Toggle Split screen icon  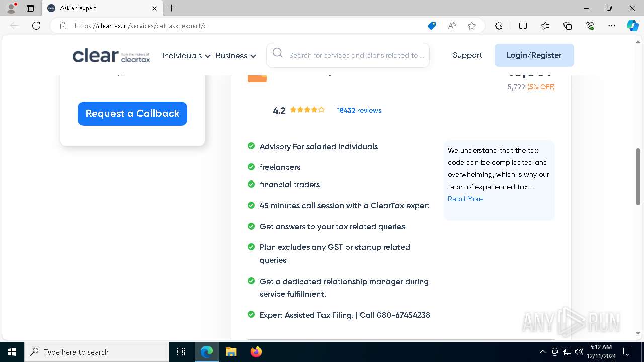(523, 26)
